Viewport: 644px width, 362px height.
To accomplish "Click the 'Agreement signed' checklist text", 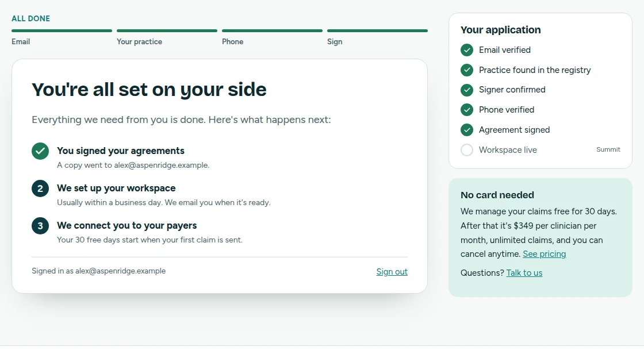I will pos(514,130).
